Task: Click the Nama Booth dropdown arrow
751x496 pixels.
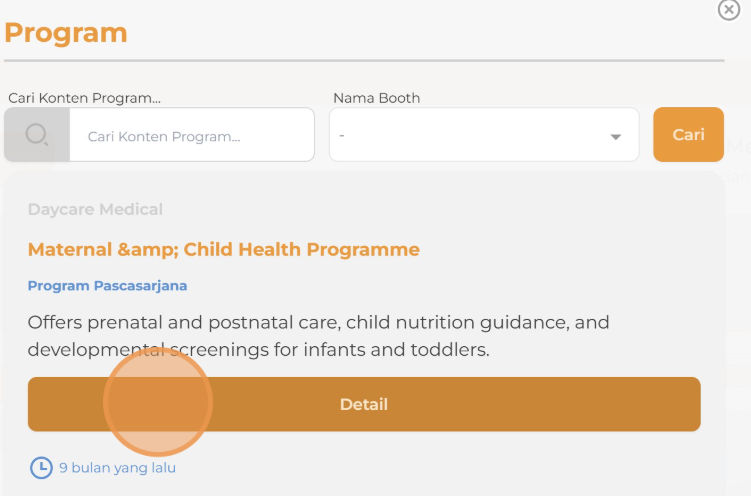Action: click(616, 137)
